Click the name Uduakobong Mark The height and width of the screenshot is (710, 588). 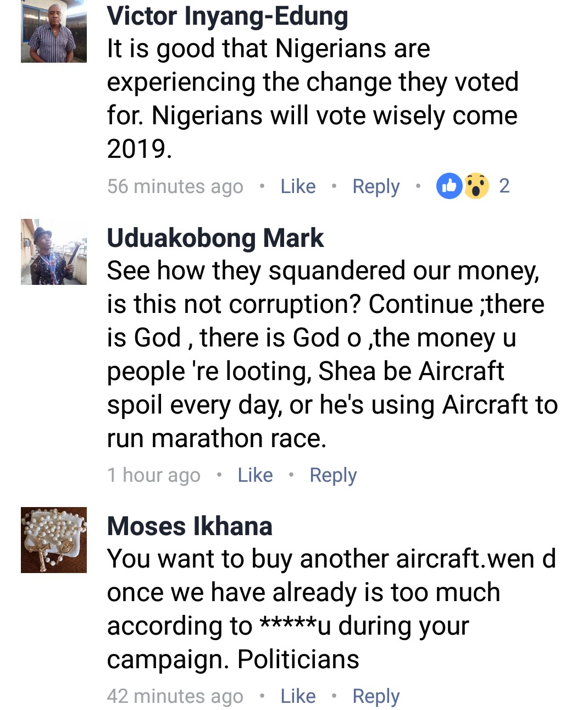coord(215,238)
